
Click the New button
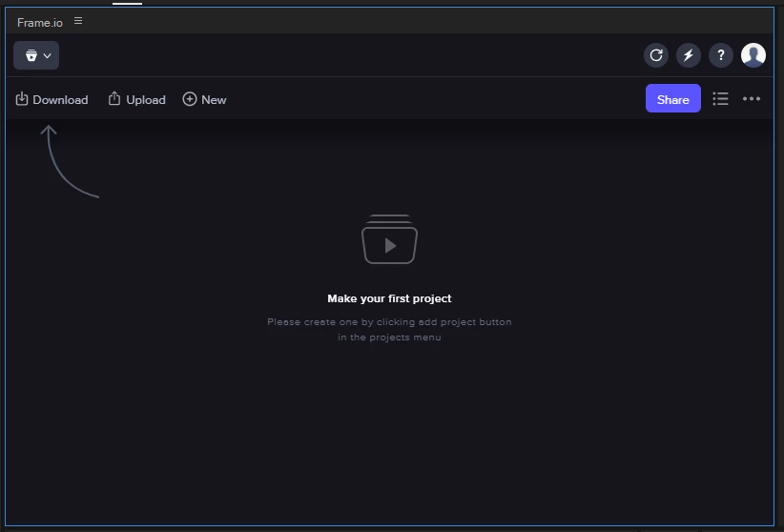204,99
